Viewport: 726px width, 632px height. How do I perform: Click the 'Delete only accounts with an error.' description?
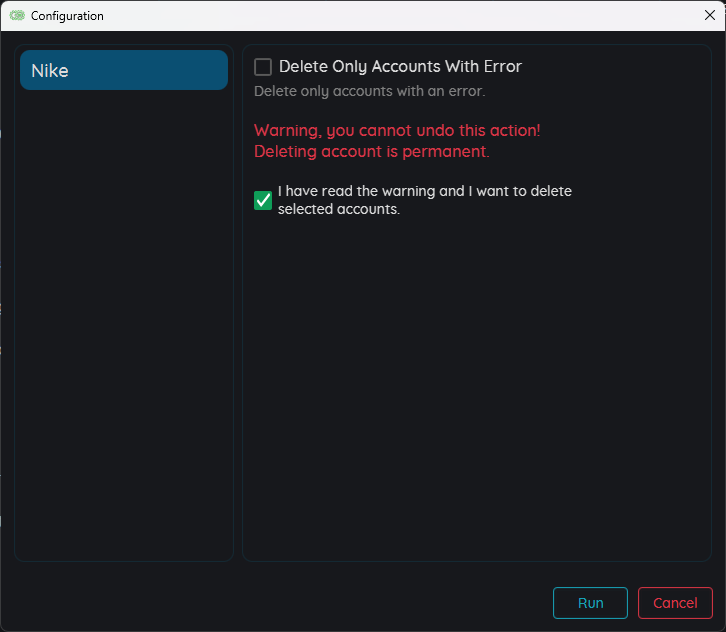(369, 92)
